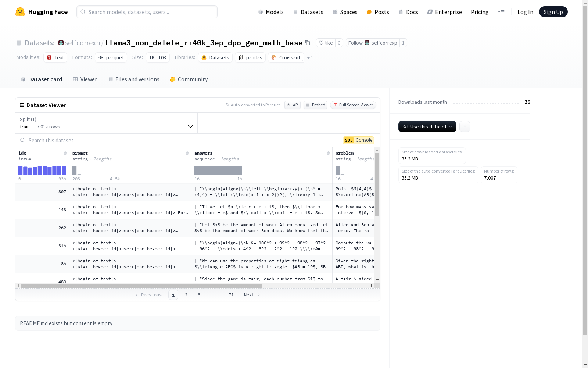
Task: Select the 1K - 10K size tag
Action: (158, 57)
